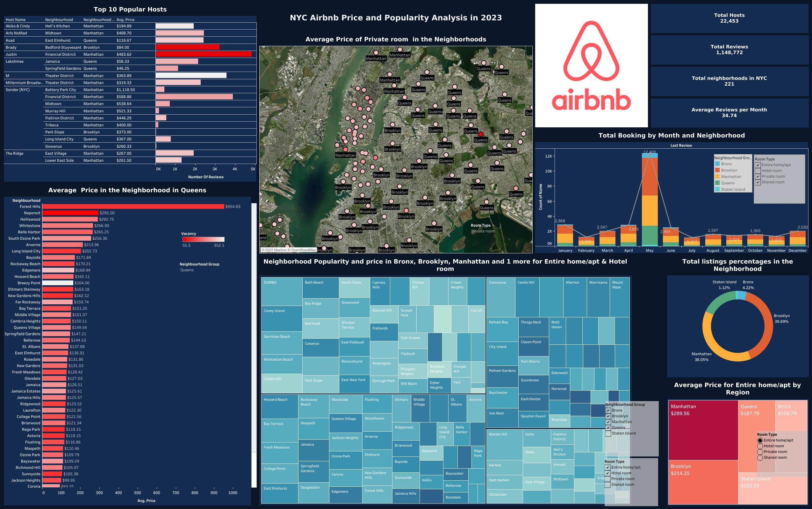Click the bright red Queens map marker

481,134
